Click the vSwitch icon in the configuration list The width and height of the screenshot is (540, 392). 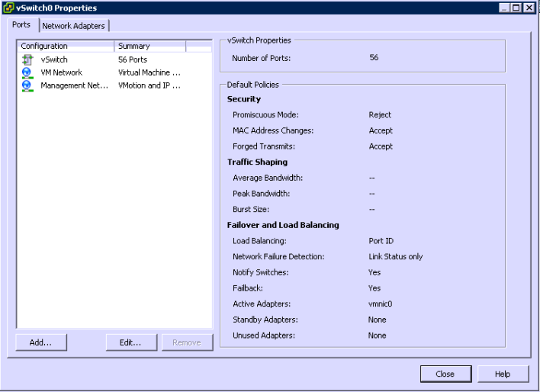27,59
